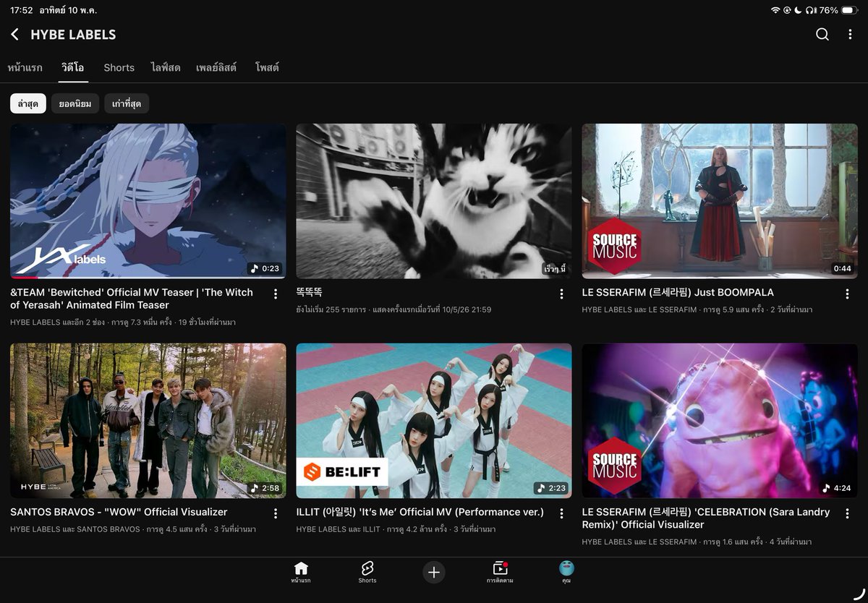Select the ล่าสุด (Latest) filter chip
Image resolution: width=868 pixels, height=603 pixels.
point(28,103)
